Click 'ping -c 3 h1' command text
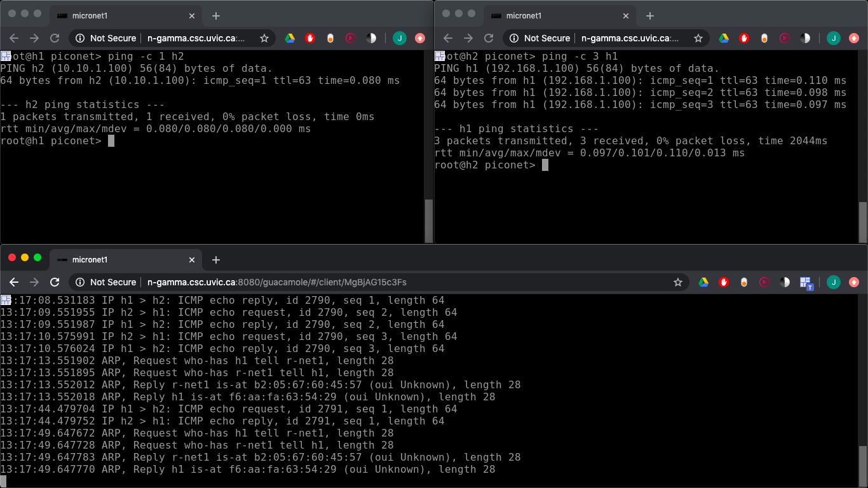Viewport: 868px width, 488px height. click(580, 57)
